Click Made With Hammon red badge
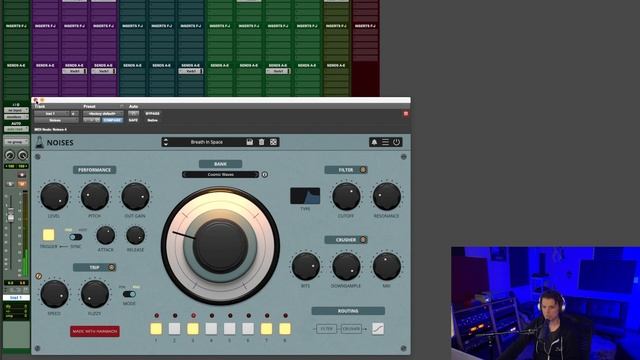 (x=95, y=331)
